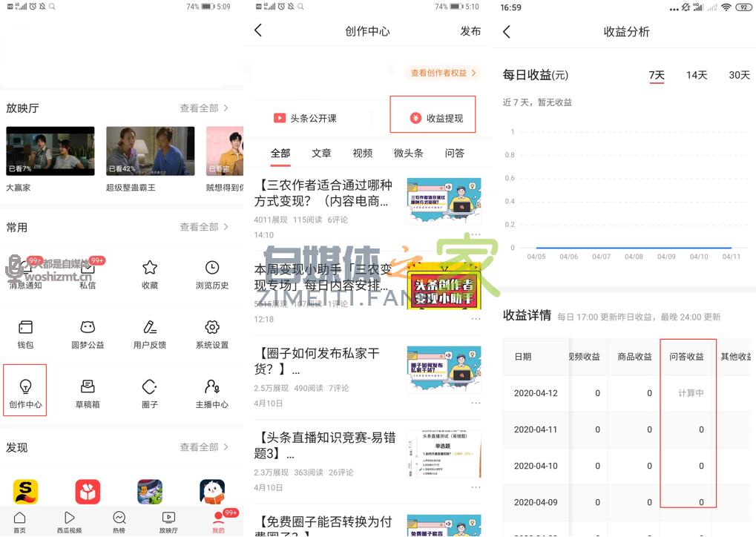
Task: Open the Drafts box (草稿箱) icon
Action: pos(88,389)
